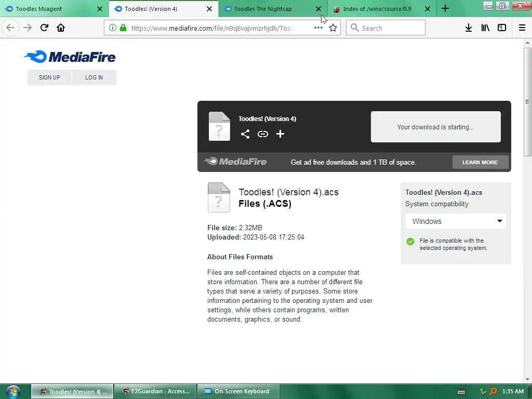
Task: Click the 'Files (.ACS)' heading
Action: (265, 204)
